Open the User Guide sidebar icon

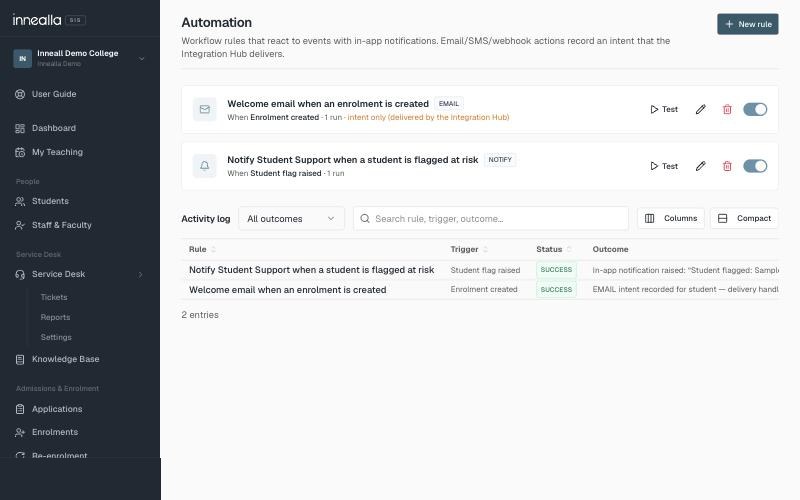point(20,94)
